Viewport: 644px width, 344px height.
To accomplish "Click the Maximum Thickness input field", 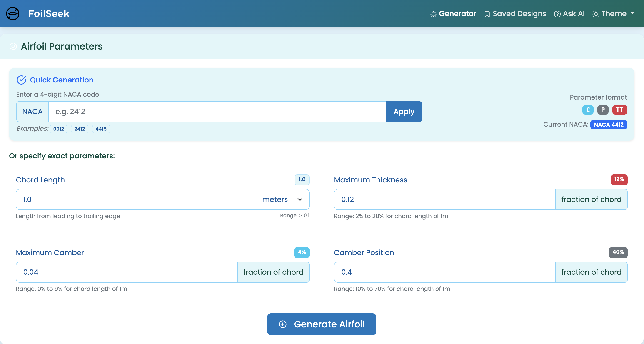I will [x=444, y=199].
